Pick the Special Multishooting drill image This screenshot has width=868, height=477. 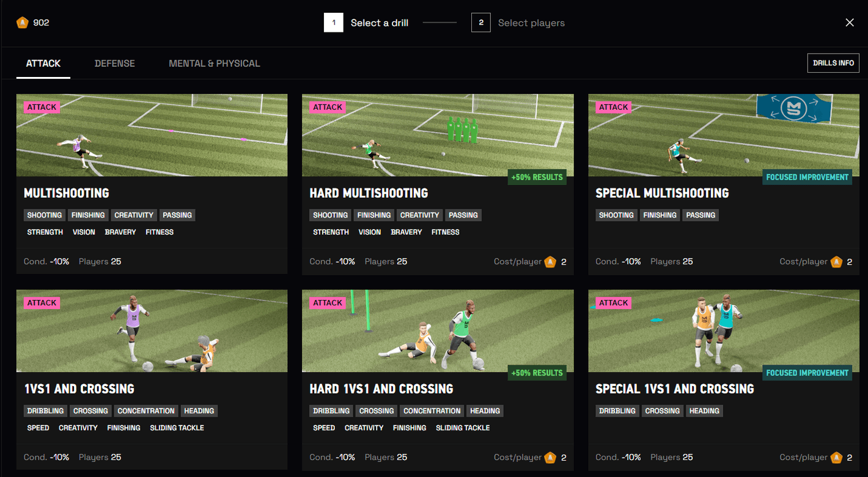click(723, 136)
